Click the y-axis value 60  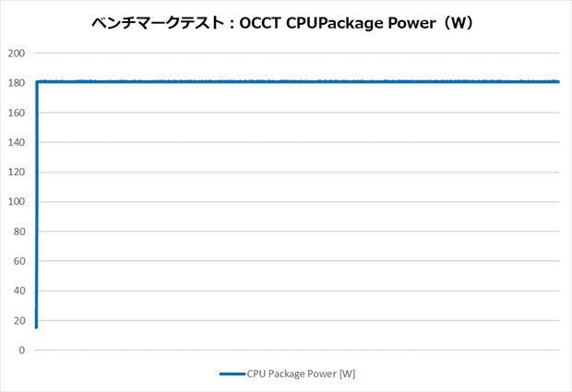(x=19, y=261)
